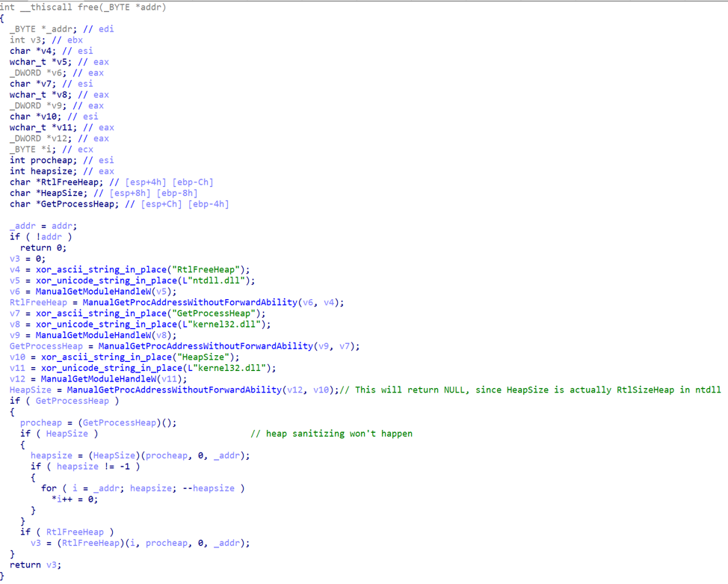Click the wchar_t *v8; declaration

(41, 95)
